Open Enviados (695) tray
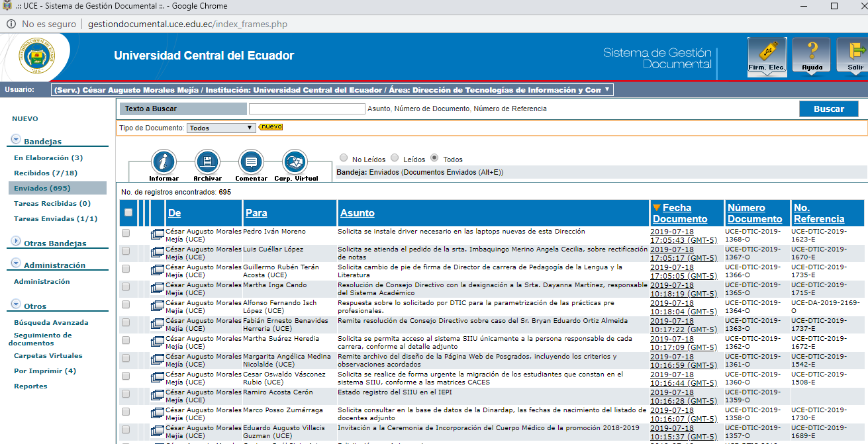This screenshot has width=868, height=444. click(42, 188)
